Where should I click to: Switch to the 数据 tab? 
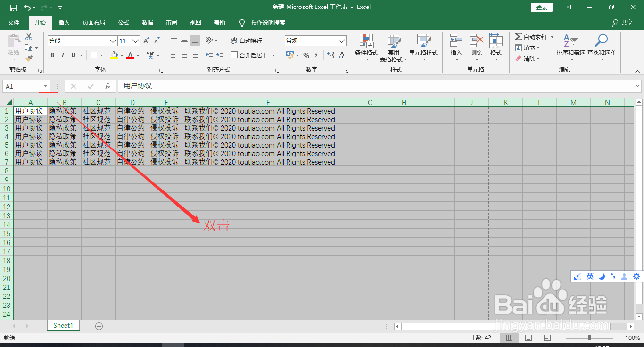coord(148,23)
